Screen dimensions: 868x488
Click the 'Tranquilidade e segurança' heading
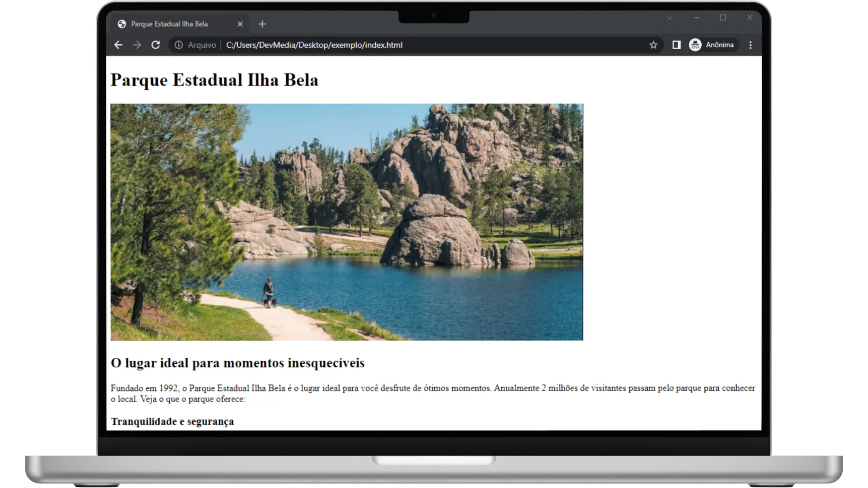click(172, 422)
